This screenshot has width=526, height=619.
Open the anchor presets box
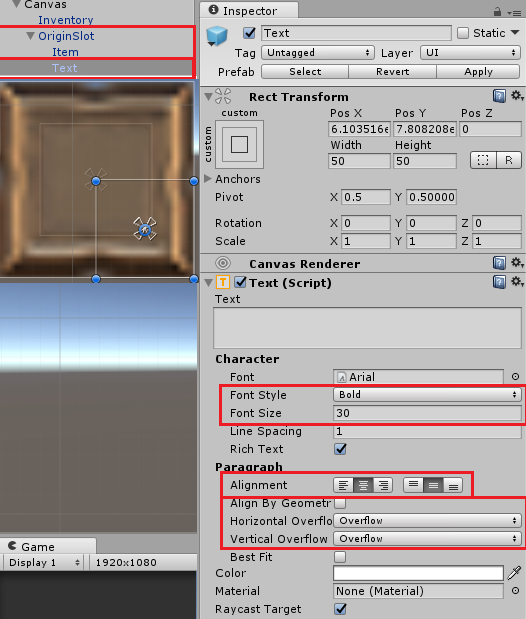pyautogui.click(x=239, y=144)
